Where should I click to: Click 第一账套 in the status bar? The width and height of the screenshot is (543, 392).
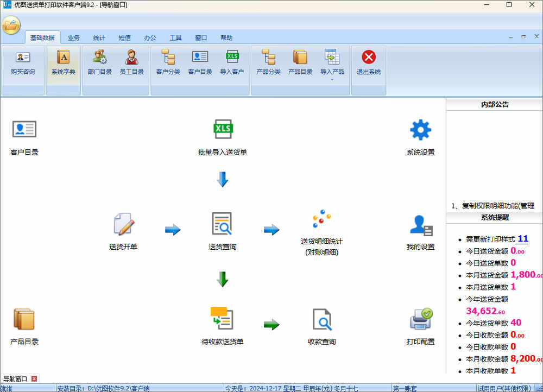pyautogui.click(x=406, y=388)
